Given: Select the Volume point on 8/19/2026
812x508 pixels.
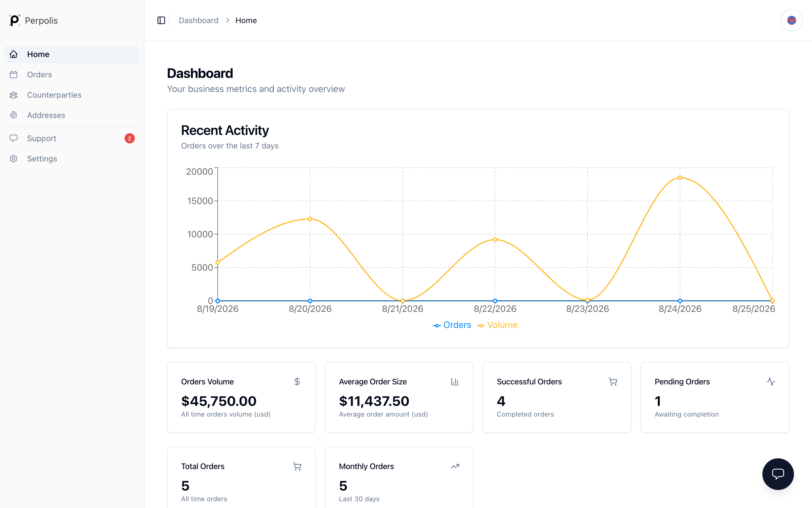Looking at the screenshot, I should tap(218, 262).
